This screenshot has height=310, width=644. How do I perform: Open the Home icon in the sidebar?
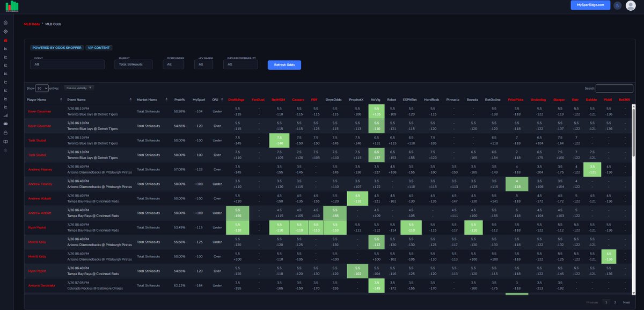pyautogui.click(x=5, y=23)
